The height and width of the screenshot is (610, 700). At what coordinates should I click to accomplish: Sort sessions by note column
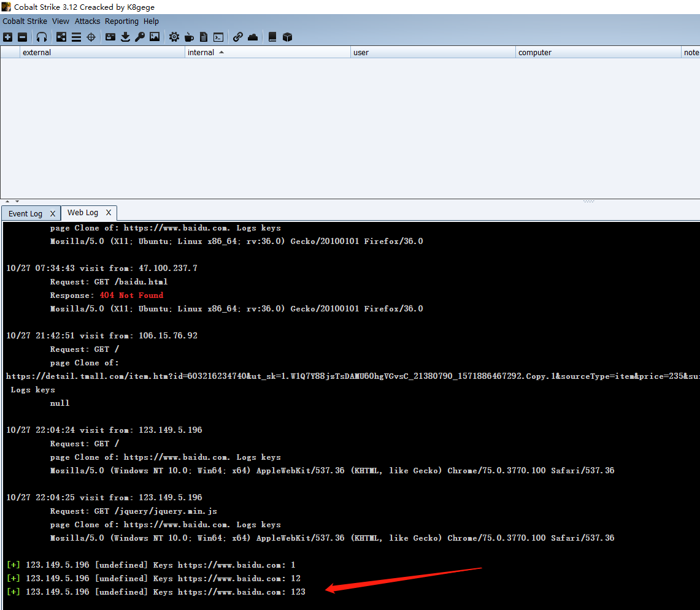click(691, 52)
